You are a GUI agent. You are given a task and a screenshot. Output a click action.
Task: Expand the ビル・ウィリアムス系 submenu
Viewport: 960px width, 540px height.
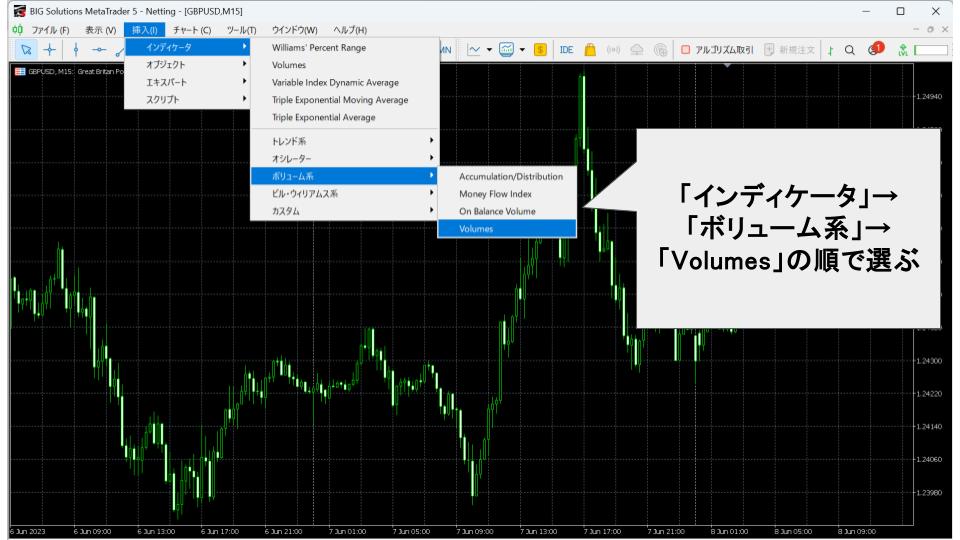pyautogui.click(x=345, y=193)
